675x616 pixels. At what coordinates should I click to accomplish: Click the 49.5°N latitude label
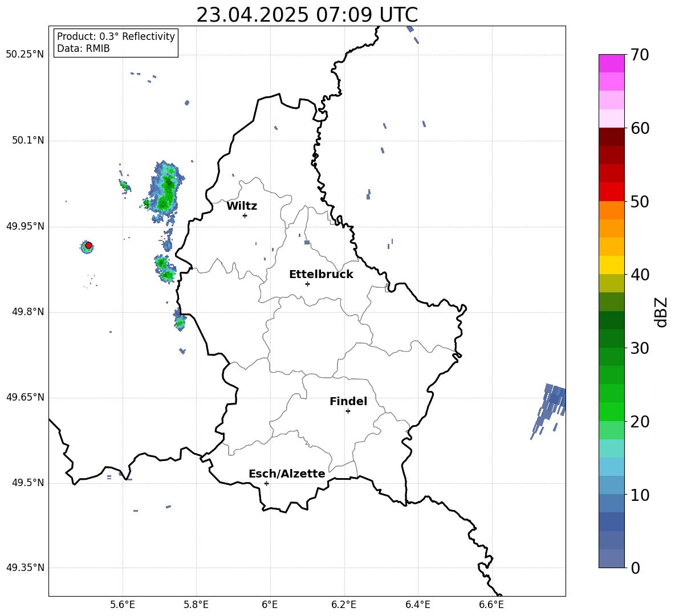pyautogui.click(x=28, y=483)
